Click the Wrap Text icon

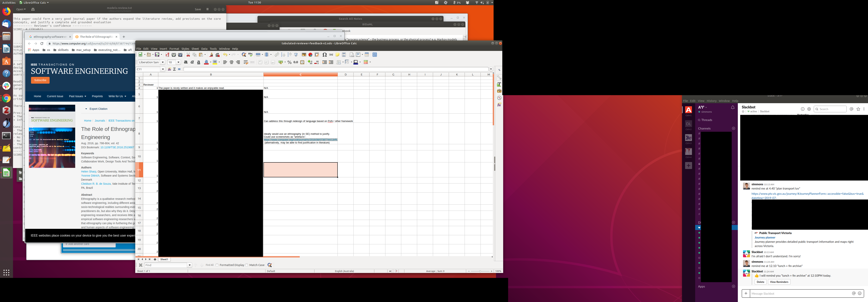[246, 62]
